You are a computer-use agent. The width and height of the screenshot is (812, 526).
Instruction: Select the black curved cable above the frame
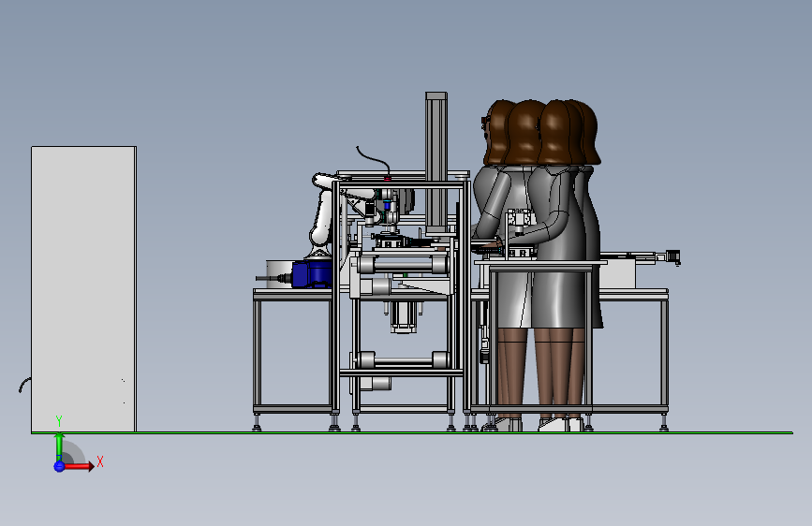pos(373,160)
